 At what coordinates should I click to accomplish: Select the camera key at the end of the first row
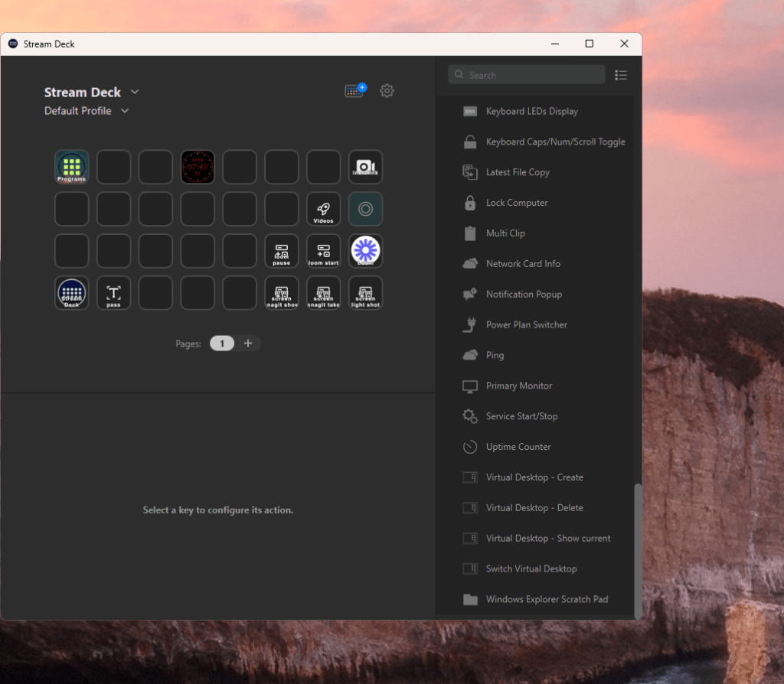[x=365, y=167]
